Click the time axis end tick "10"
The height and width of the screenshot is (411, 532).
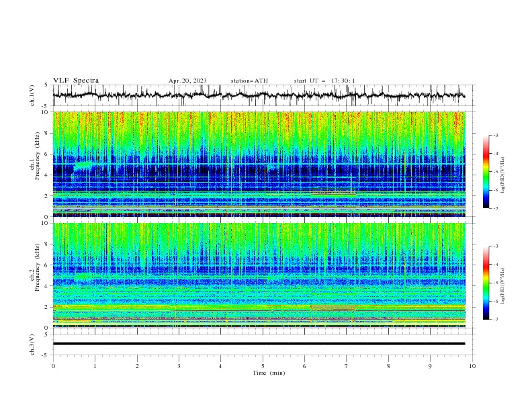pyautogui.click(x=472, y=366)
